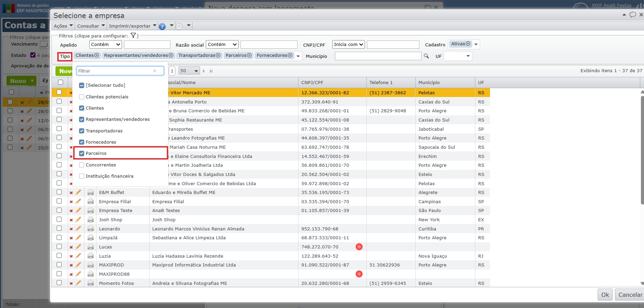644x308 pixels.
Task: Open the Imprimir/exportar menu
Action: click(132, 26)
